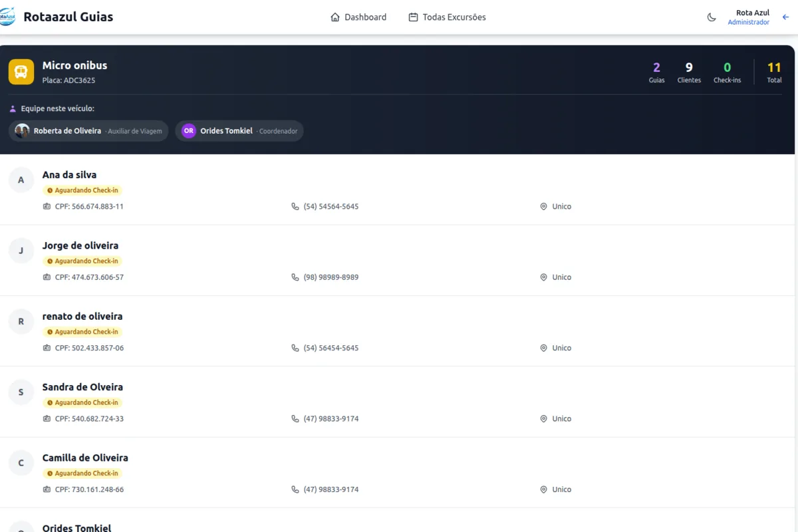The width and height of the screenshot is (798, 532).
Task: Click the phone icon next to (98) 98989-8989
Action: pos(295,277)
